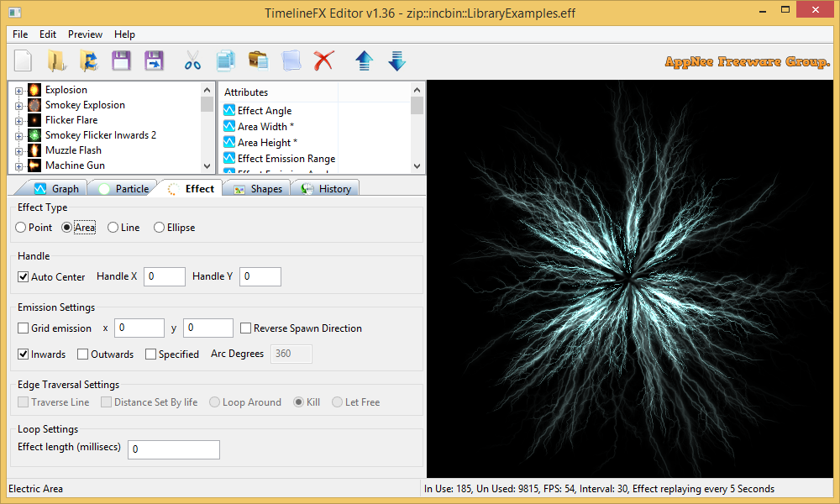The image size is (840, 504).
Task: Open the Help menu
Action: click(x=124, y=34)
